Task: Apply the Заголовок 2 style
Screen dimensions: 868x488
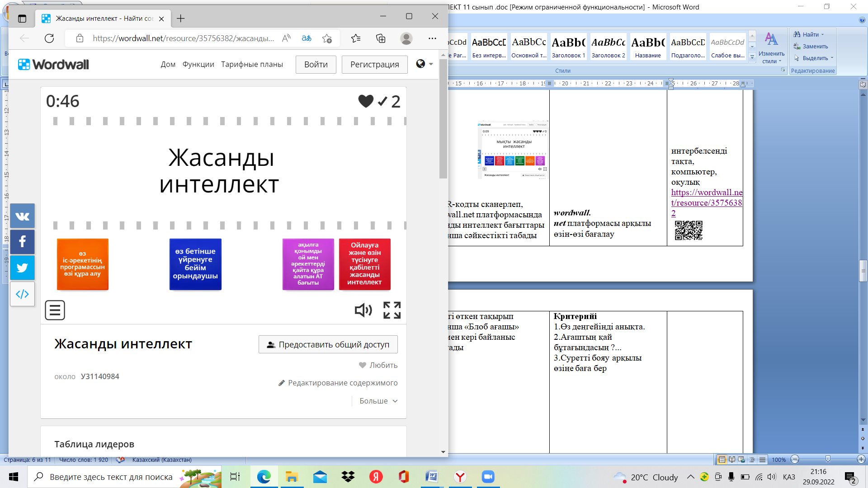Action: coord(609,47)
